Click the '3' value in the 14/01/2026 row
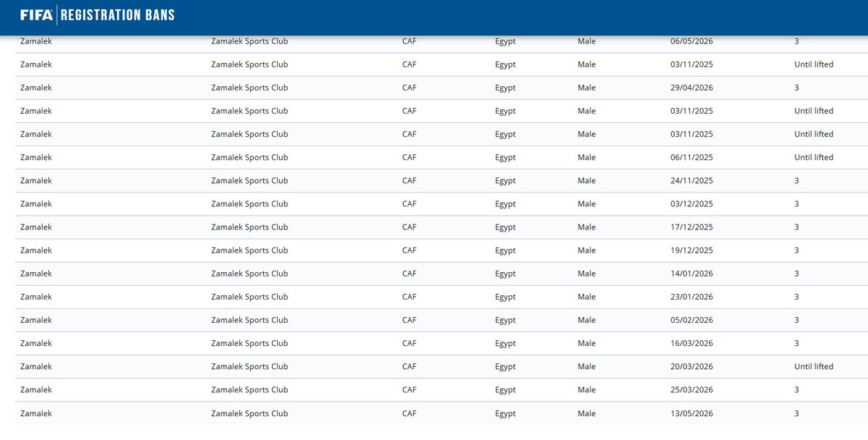 coord(796,273)
